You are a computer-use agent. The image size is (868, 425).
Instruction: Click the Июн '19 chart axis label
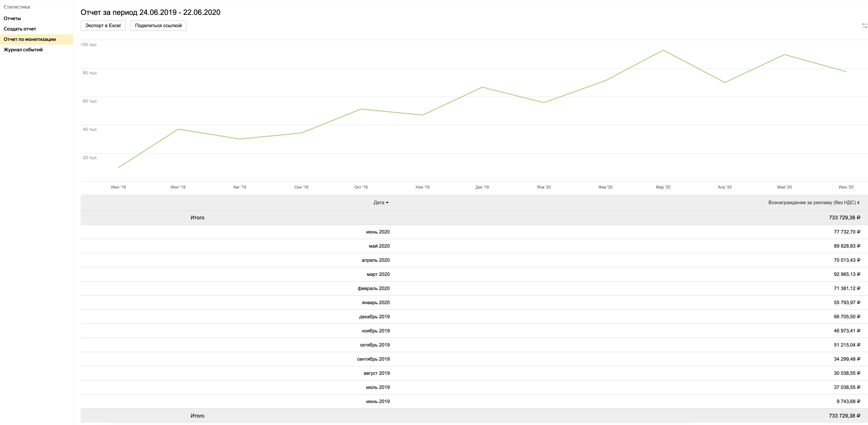(118, 187)
